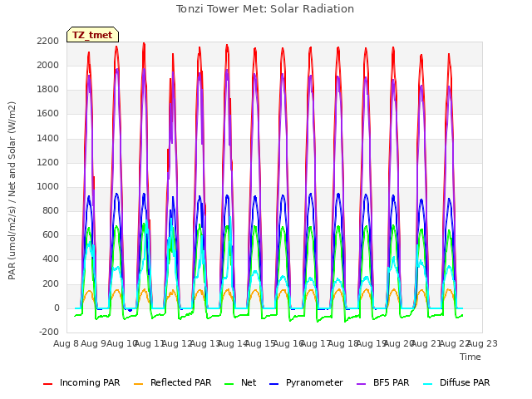Screen dimensions: 532x399
Task: Click the chart title Tonzi Tower Met: Solar Radiation
Action: click(x=265, y=9)
